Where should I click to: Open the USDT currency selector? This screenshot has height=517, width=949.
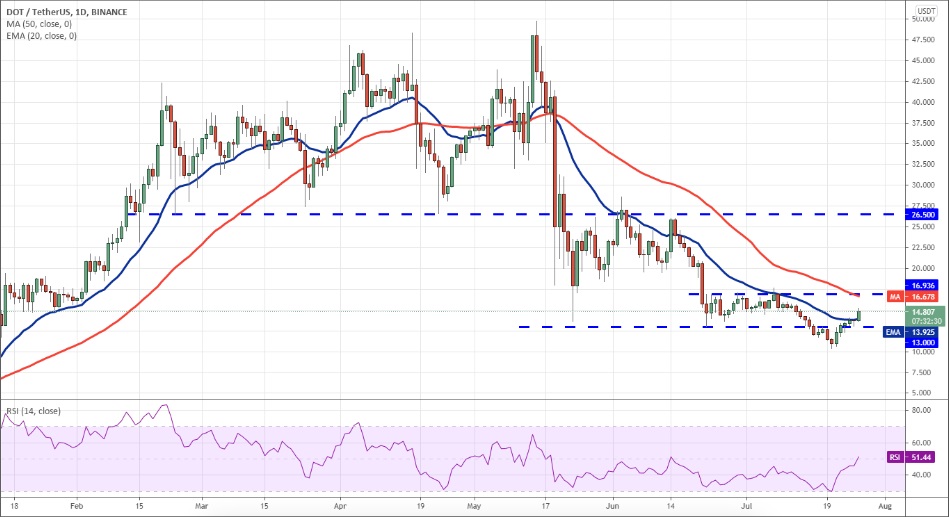[926, 11]
